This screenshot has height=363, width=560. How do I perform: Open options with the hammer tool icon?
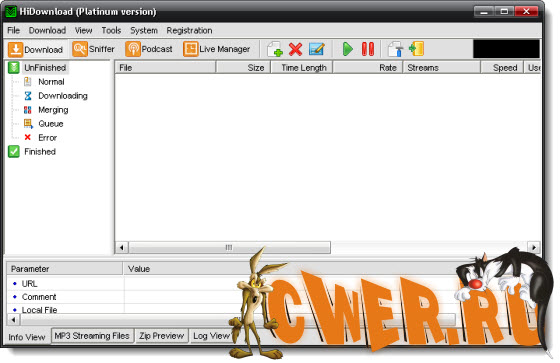point(395,49)
